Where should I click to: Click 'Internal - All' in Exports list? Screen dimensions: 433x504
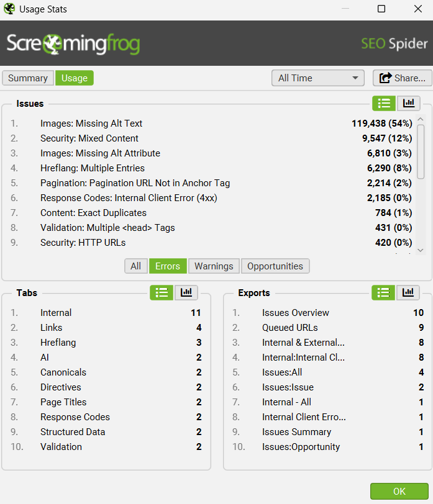(x=286, y=402)
